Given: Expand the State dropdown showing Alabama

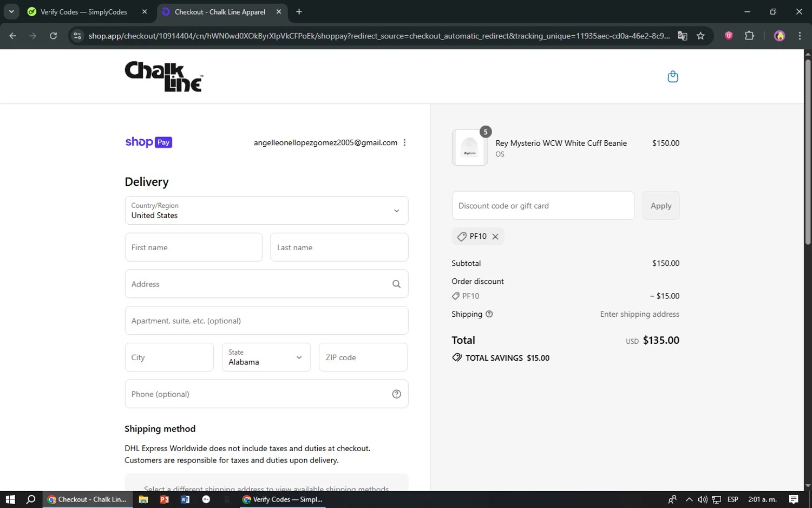Looking at the screenshot, I should pyautogui.click(x=266, y=357).
